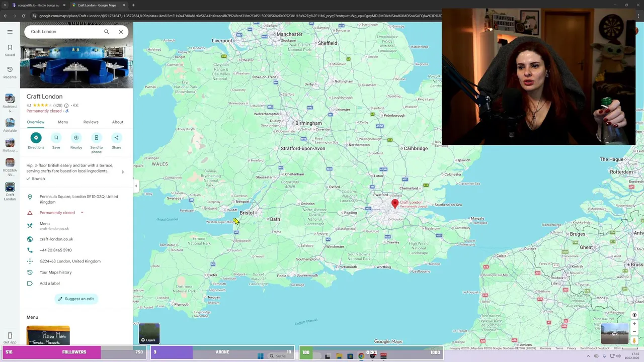Image resolution: width=644 pixels, height=362 pixels.
Task: Click the browser back arrow
Action: pyautogui.click(x=5, y=16)
